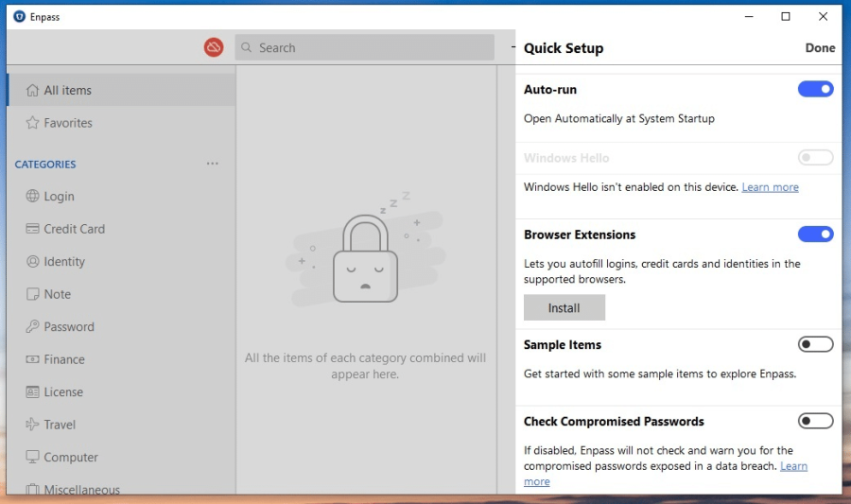This screenshot has width=851, height=504.
Task: Open the Categories three-dots options menu
Action: point(212,164)
